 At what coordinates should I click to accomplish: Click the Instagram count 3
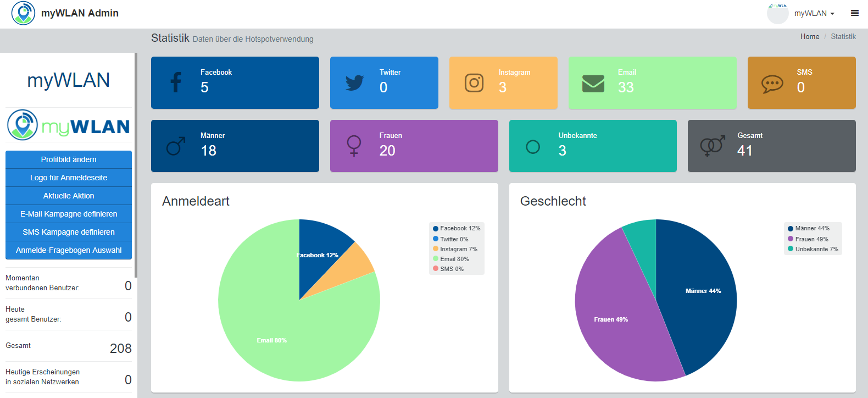pos(503,87)
